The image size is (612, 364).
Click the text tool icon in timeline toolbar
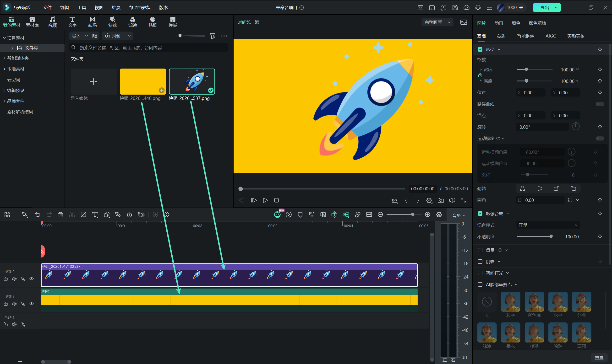coord(95,215)
